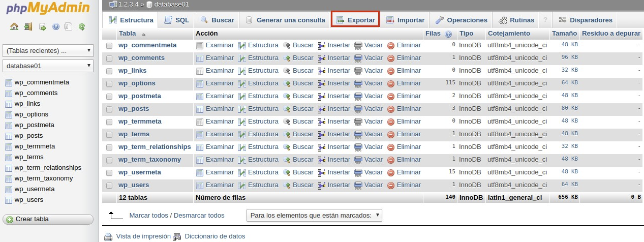Tick the wp_links row checkbox
644x242 pixels.
(109, 71)
